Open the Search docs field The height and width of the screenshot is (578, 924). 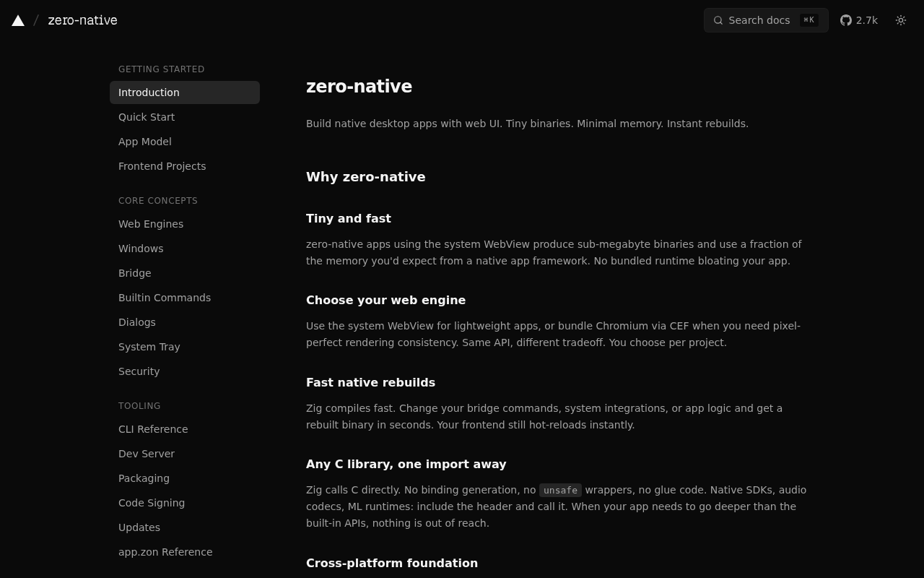[x=766, y=20]
